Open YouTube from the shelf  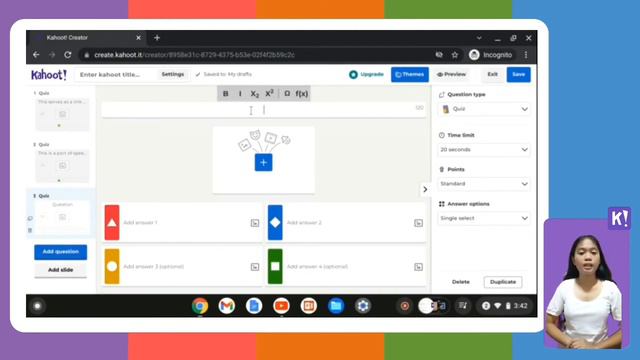(x=281, y=306)
